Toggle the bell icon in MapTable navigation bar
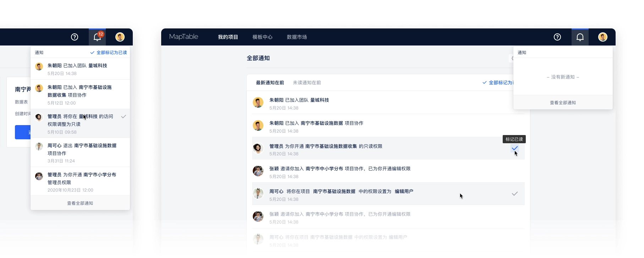This screenshot has height=258, width=644. [x=580, y=37]
